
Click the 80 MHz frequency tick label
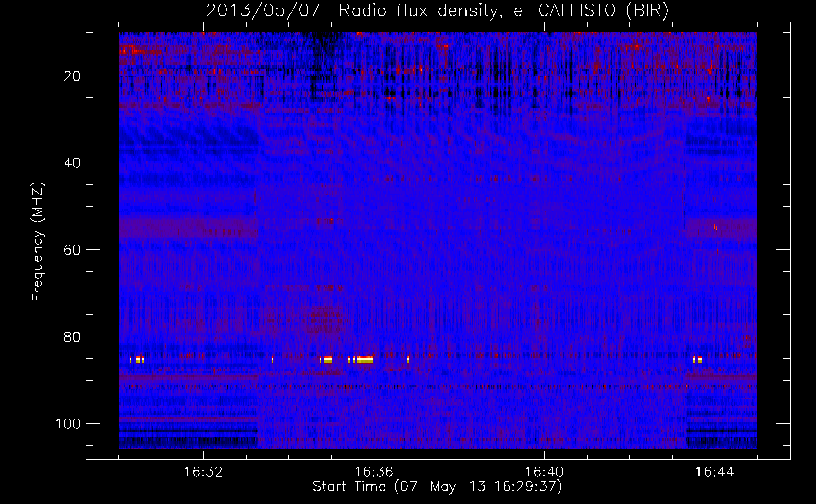(x=72, y=337)
